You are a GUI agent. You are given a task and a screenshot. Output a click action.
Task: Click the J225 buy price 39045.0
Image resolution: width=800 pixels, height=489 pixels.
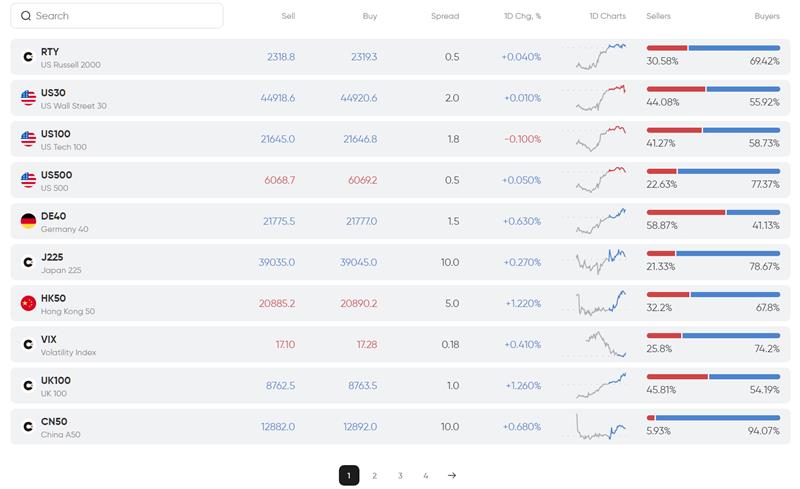359,262
